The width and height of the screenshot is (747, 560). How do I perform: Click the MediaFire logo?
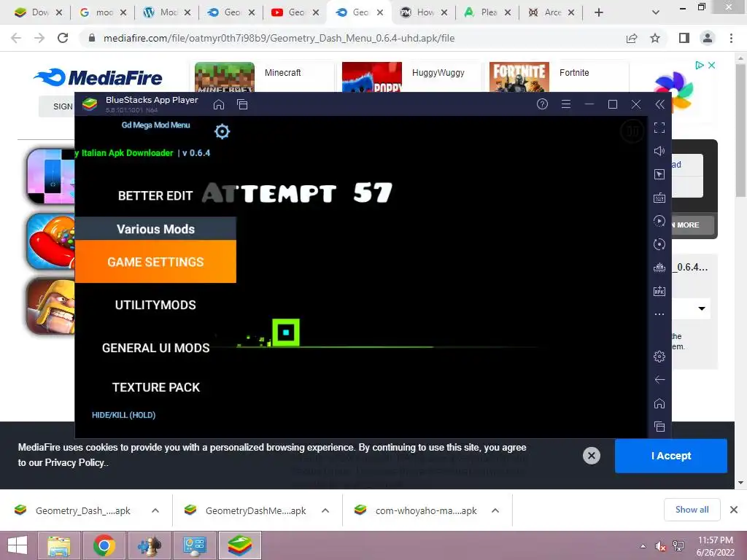coord(98,77)
